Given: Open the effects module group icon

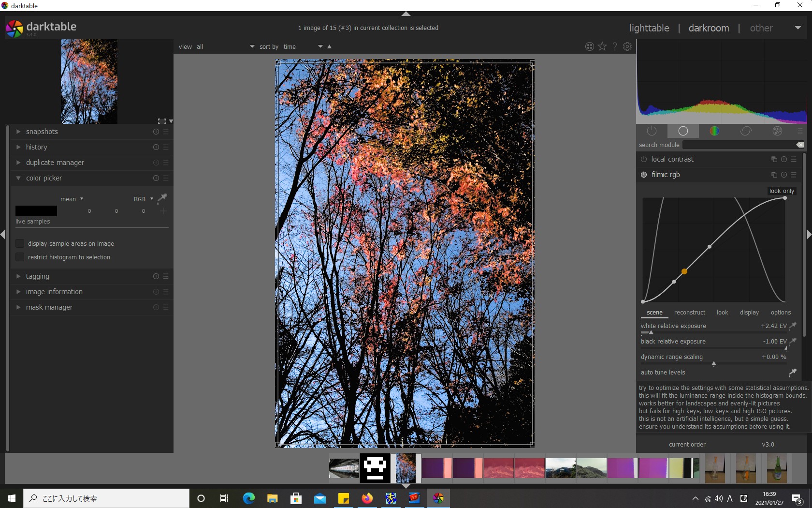Looking at the screenshot, I should [777, 131].
